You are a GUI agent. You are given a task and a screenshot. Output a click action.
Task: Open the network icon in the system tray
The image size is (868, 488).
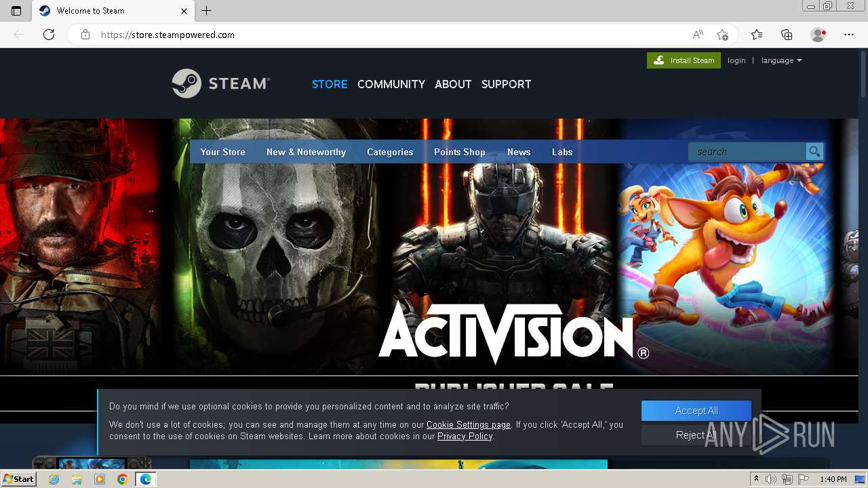coord(787,479)
